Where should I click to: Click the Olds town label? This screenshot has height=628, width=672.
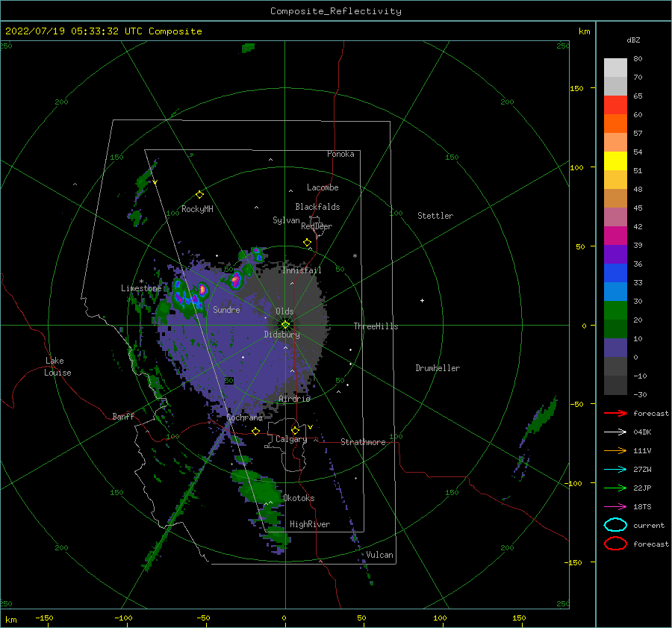[284, 311]
